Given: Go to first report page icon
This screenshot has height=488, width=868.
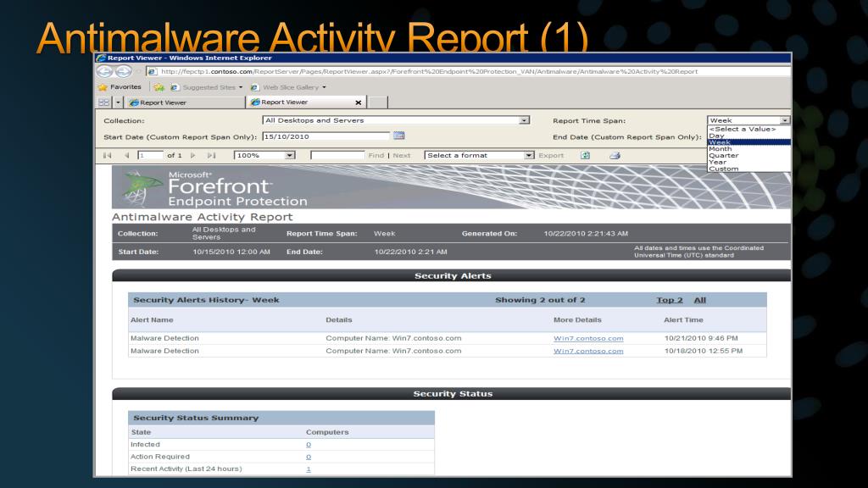Looking at the screenshot, I should click(x=108, y=156).
